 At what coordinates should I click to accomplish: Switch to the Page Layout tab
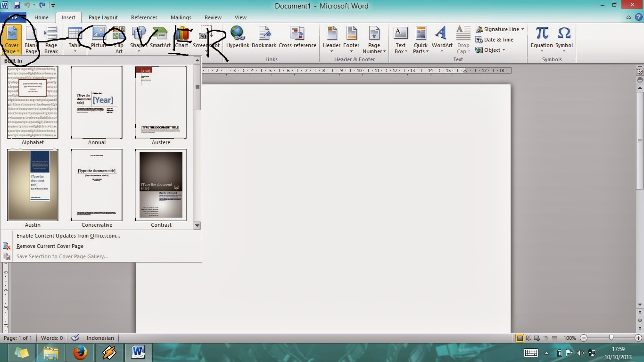(x=103, y=17)
